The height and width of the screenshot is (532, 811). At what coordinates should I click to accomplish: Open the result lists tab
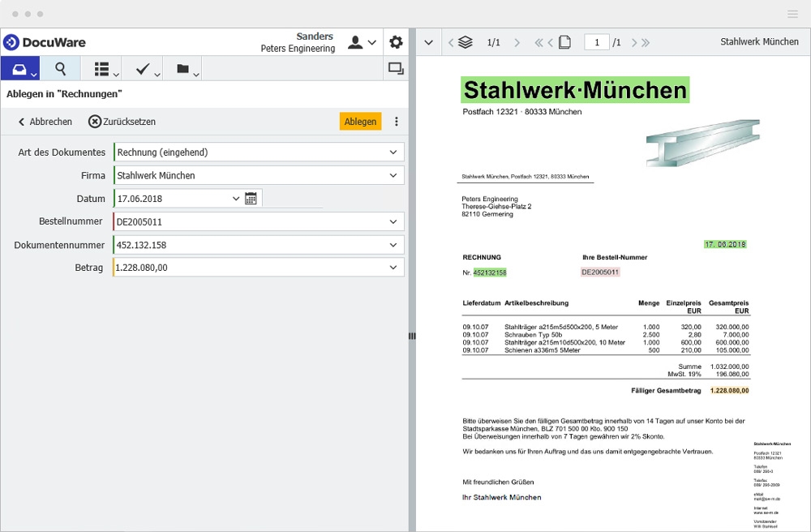(106, 69)
